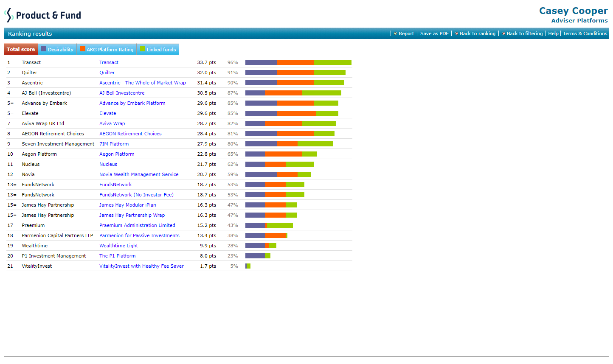This screenshot has height=364, width=613.
Task: Open the Aviva Wrap link
Action: [x=112, y=123]
